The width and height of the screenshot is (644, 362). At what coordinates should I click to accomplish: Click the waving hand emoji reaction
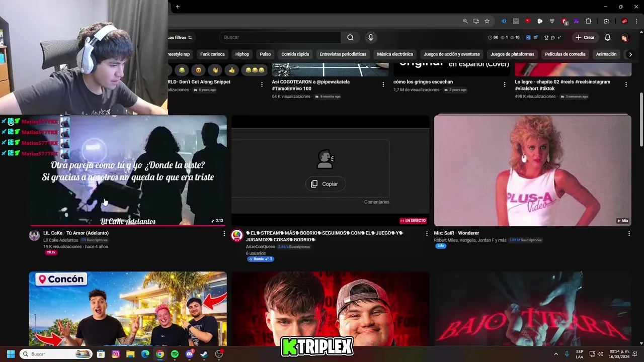click(215, 70)
